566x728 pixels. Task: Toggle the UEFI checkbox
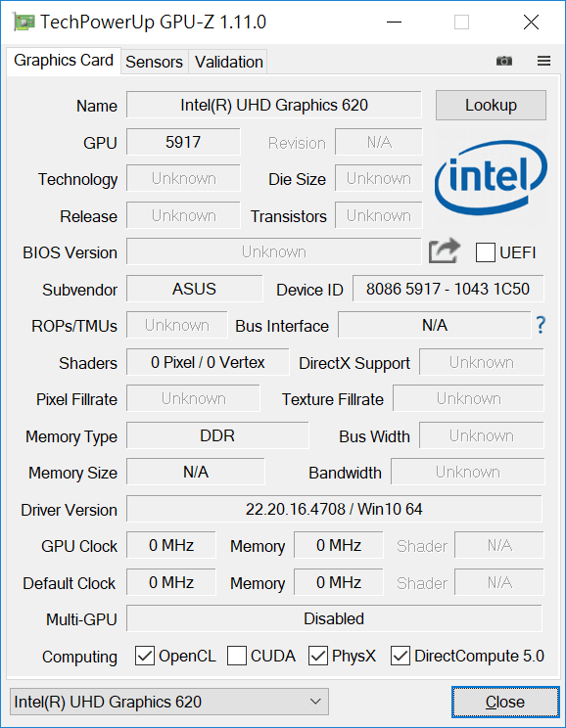pos(485,252)
